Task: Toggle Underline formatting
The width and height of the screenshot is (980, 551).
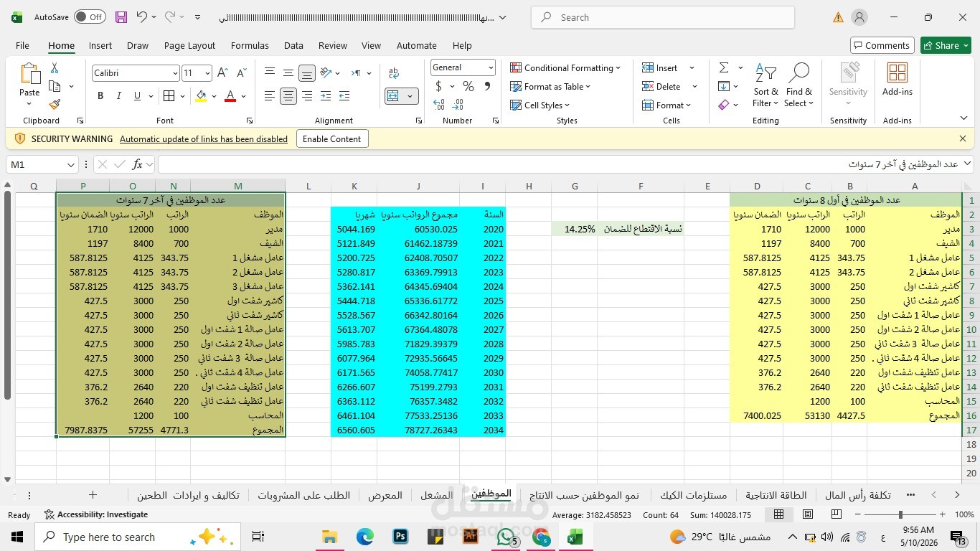Action: point(137,96)
